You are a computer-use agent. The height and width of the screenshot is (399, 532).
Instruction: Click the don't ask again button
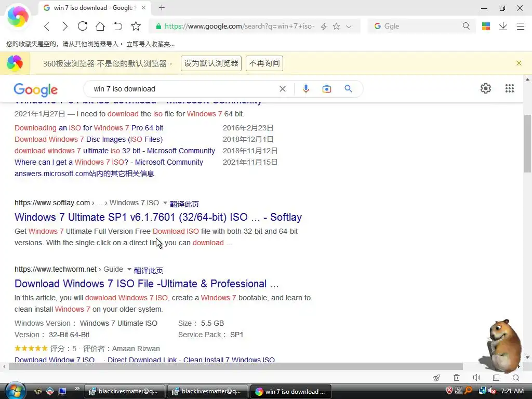click(264, 63)
